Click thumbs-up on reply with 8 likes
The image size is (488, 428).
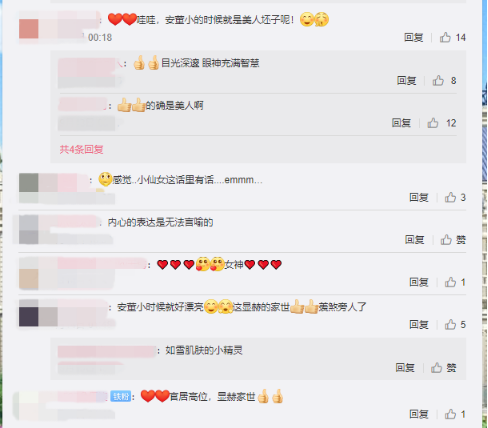pyautogui.click(x=438, y=80)
